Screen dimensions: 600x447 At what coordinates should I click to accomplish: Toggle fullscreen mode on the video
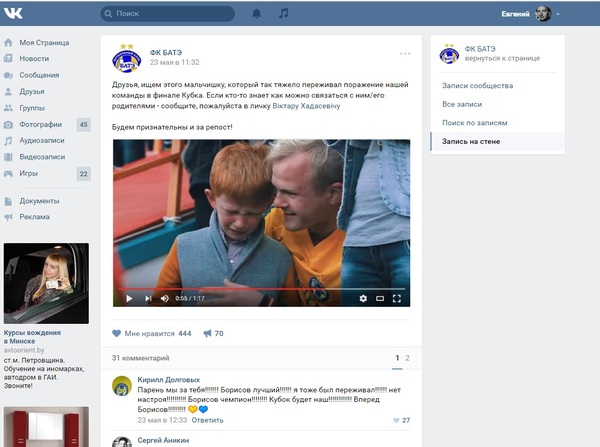[397, 298]
